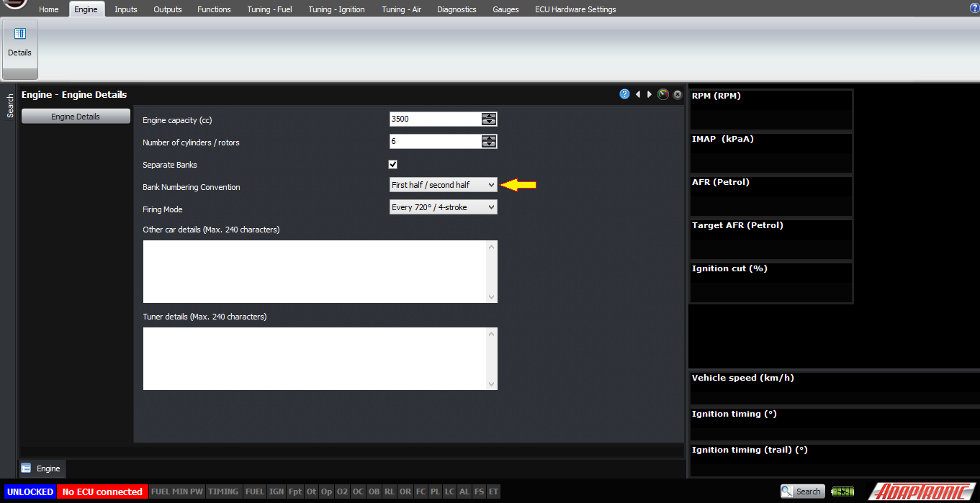Click the application logo icon
This screenshot has height=503, width=980.
pos(14,4)
